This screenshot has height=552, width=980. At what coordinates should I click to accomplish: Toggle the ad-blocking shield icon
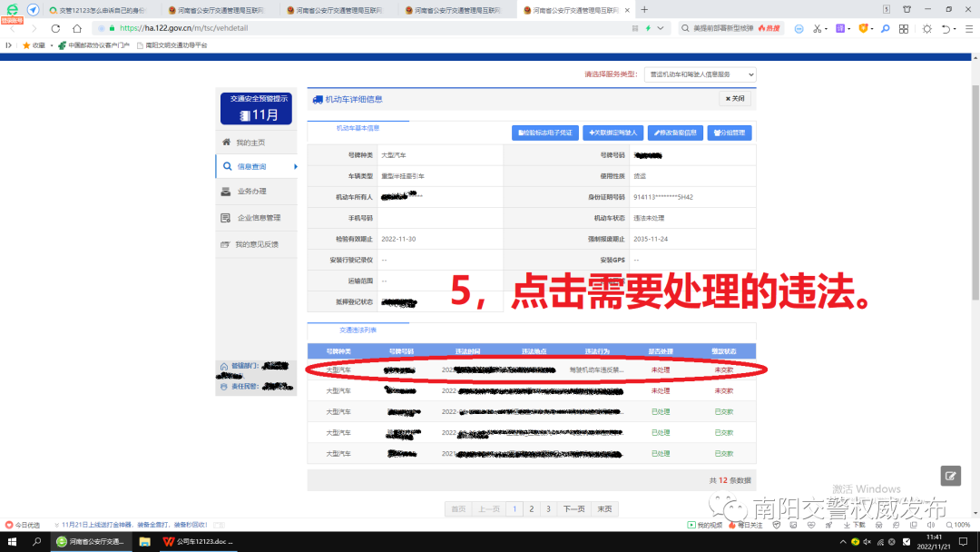point(863,28)
